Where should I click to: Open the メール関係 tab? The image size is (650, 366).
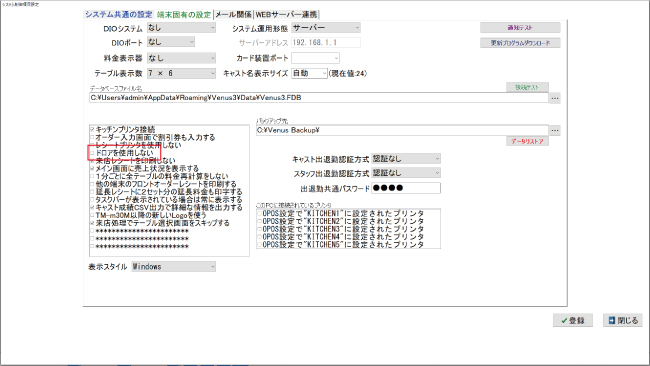(x=233, y=15)
